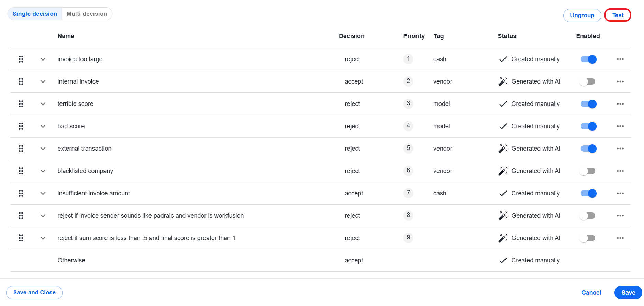Expand the blacklisted company rule
The width and height of the screenshot is (644, 306).
pyautogui.click(x=43, y=171)
